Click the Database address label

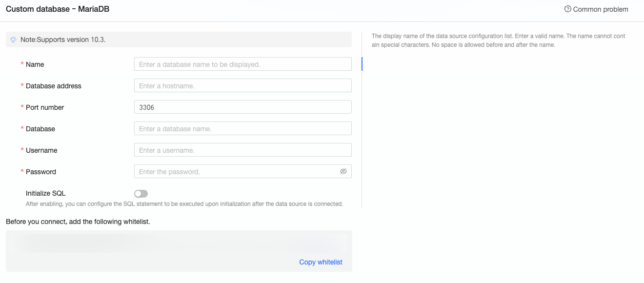tap(53, 86)
